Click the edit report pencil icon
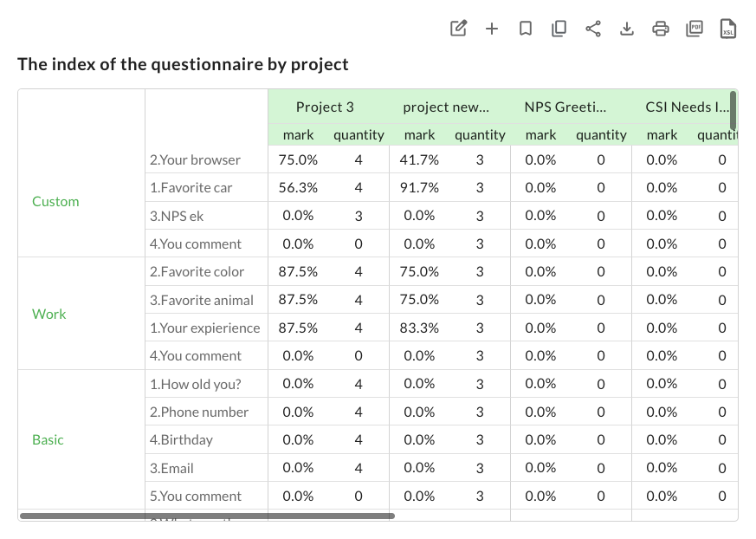The height and width of the screenshot is (539, 756). point(458,29)
